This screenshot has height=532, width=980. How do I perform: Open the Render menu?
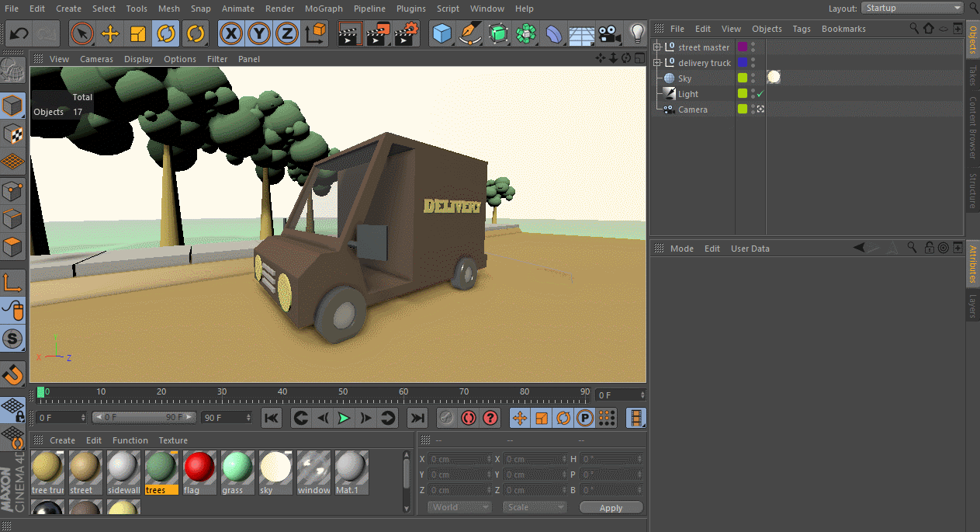pos(279,9)
